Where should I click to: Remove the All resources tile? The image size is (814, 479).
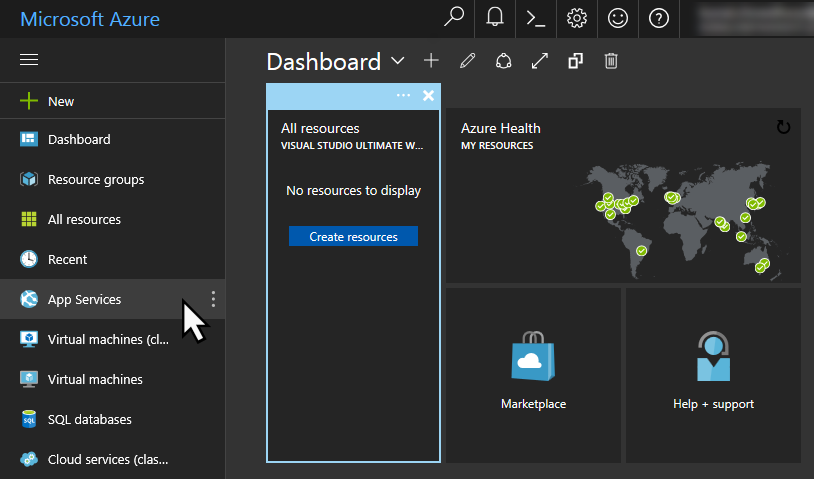point(428,95)
